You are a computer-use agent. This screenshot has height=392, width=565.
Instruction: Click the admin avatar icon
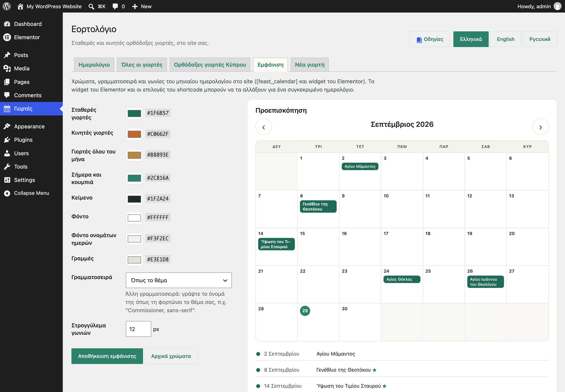(558, 6)
